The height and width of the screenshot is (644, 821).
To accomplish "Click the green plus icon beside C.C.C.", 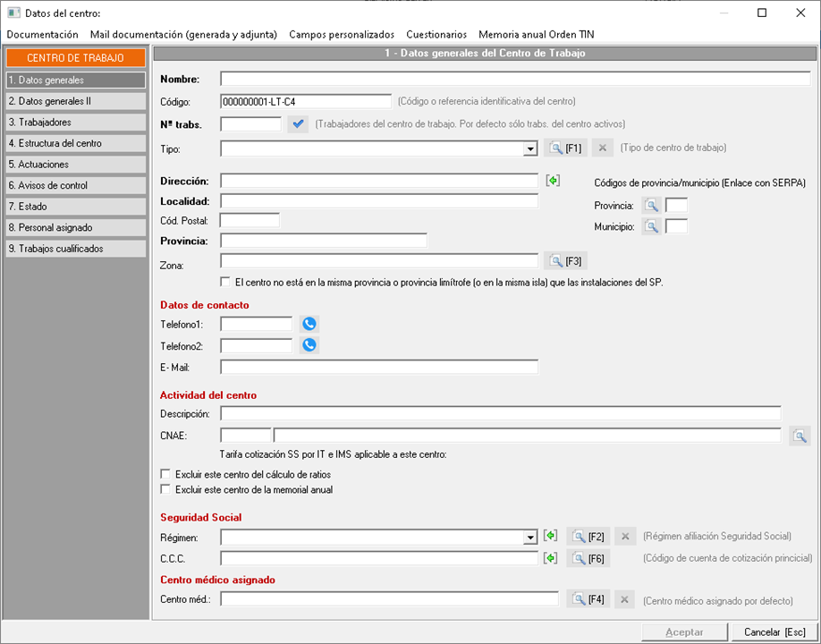I will pos(551,558).
